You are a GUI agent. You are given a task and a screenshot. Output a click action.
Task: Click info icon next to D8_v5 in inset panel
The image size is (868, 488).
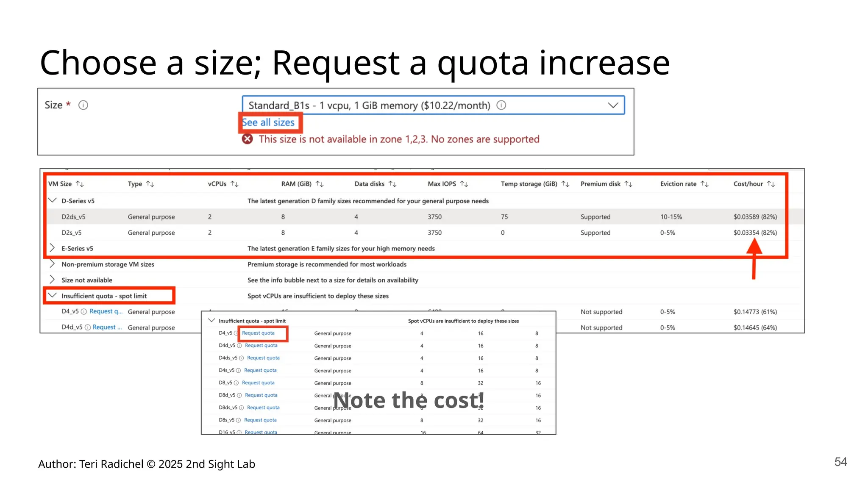pos(236,383)
